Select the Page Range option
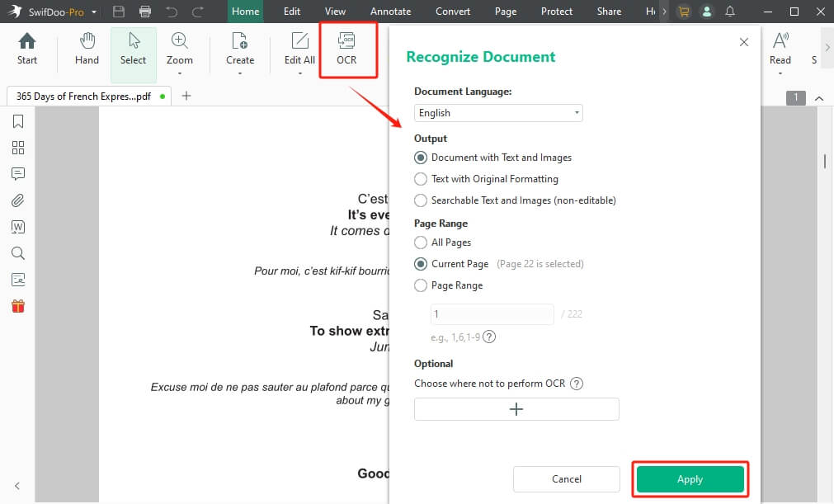834x504 pixels. pyautogui.click(x=421, y=285)
